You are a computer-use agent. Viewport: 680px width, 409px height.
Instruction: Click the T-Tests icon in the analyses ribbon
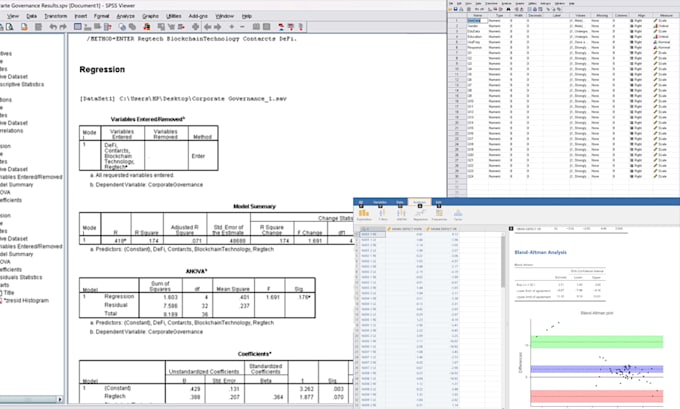[382, 214]
